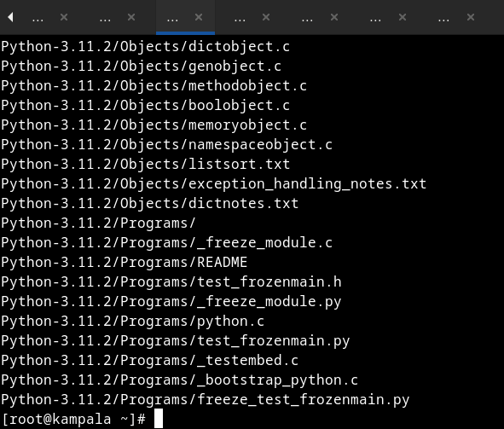Close the sixth terminal tab
Viewport: 504px width, 429px height.
[x=403, y=17]
